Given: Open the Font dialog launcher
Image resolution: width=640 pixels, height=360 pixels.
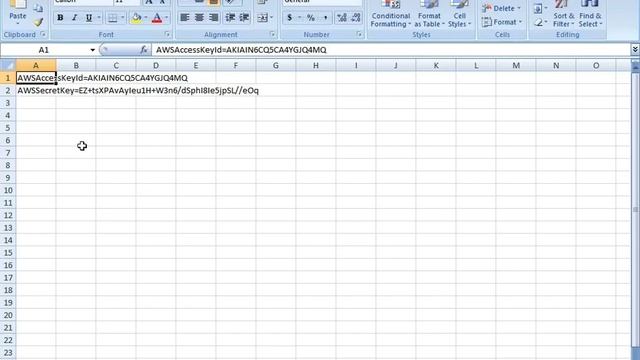Looking at the screenshot, I should [x=167, y=35].
